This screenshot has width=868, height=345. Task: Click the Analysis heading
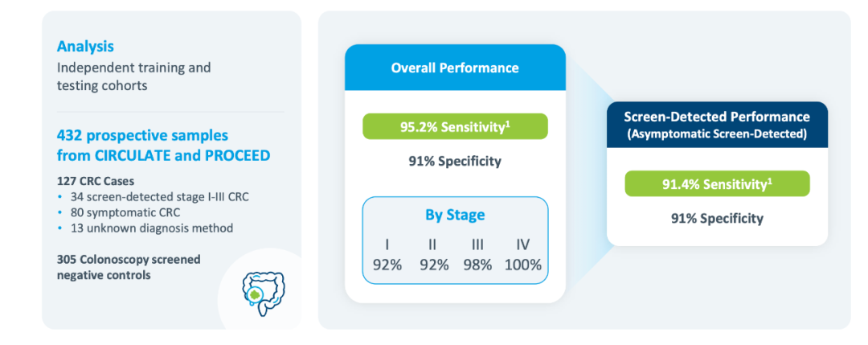click(x=85, y=47)
